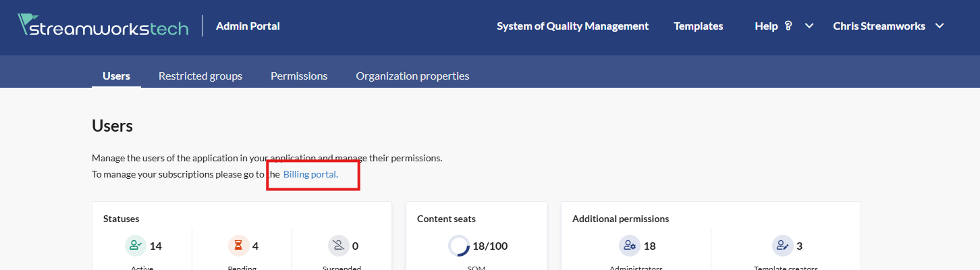Expand the Help dropdown chevron

coord(809,26)
